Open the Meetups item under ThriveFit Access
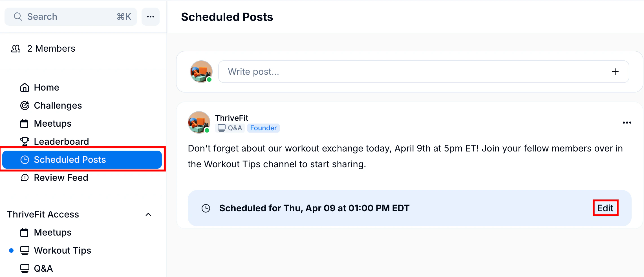Screen dimensions: 644x277 pyautogui.click(x=52, y=232)
